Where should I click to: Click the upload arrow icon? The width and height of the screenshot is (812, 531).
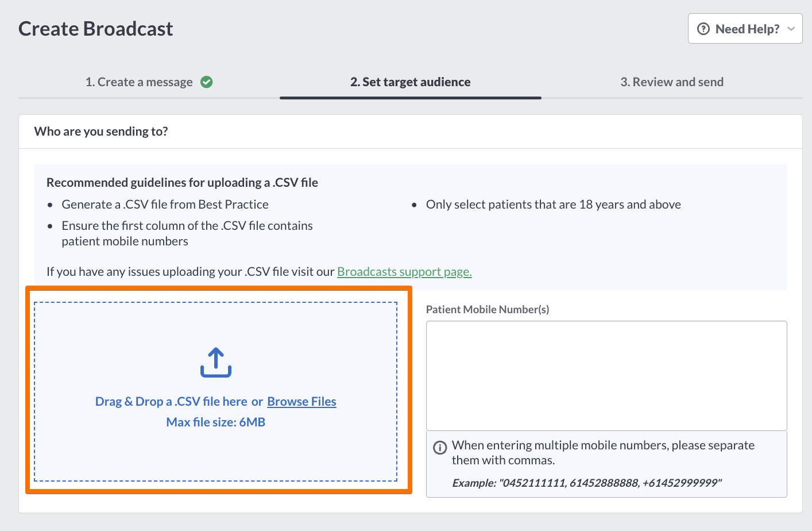pyautogui.click(x=216, y=362)
